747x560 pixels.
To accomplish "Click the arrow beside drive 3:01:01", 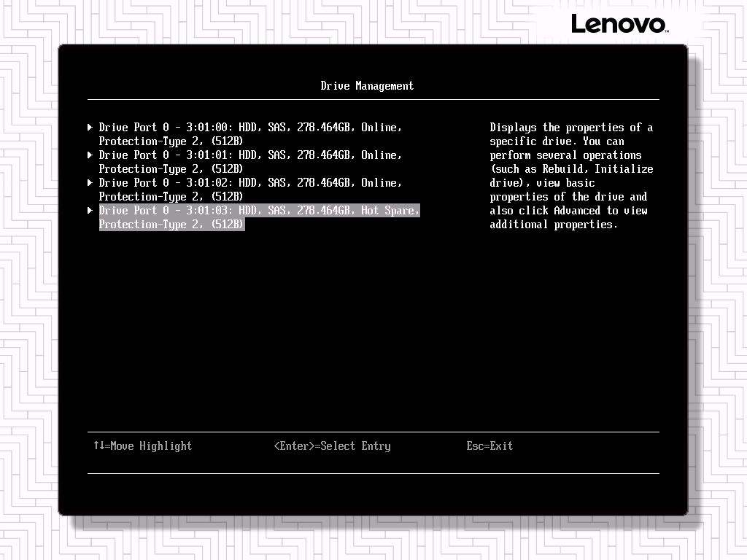I will tap(90, 155).
